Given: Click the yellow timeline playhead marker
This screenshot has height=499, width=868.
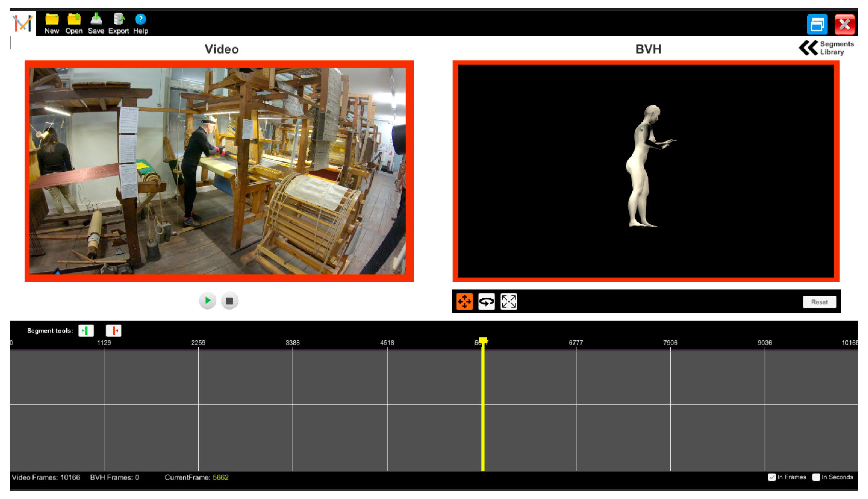Looking at the screenshot, I should pos(483,341).
